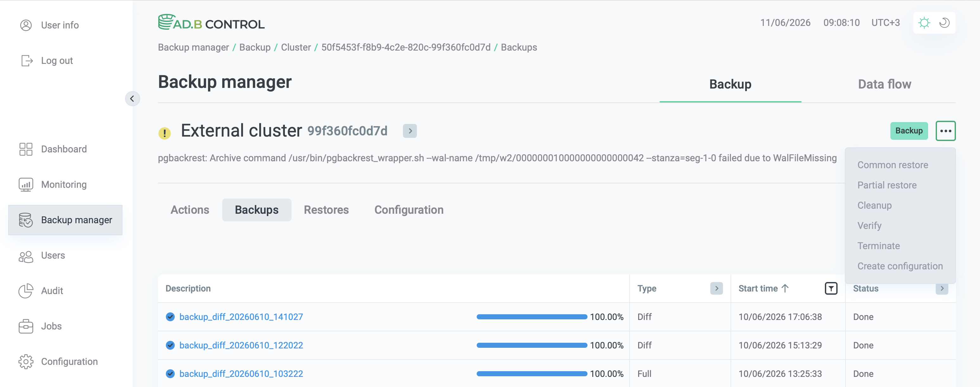Open Jobs briefcase icon in sidebar
Image resolution: width=980 pixels, height=387 pixels.
pos(26,326)
